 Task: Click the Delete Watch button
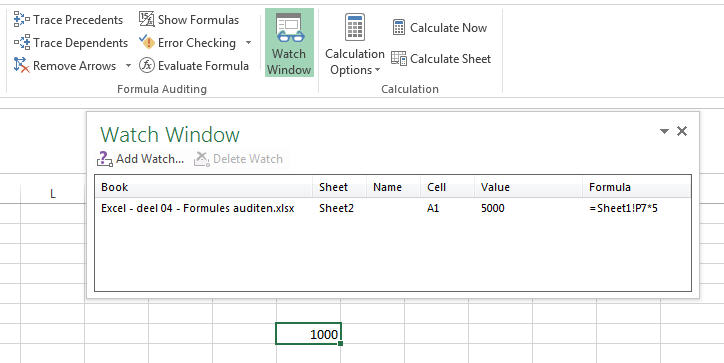[238, 159]
